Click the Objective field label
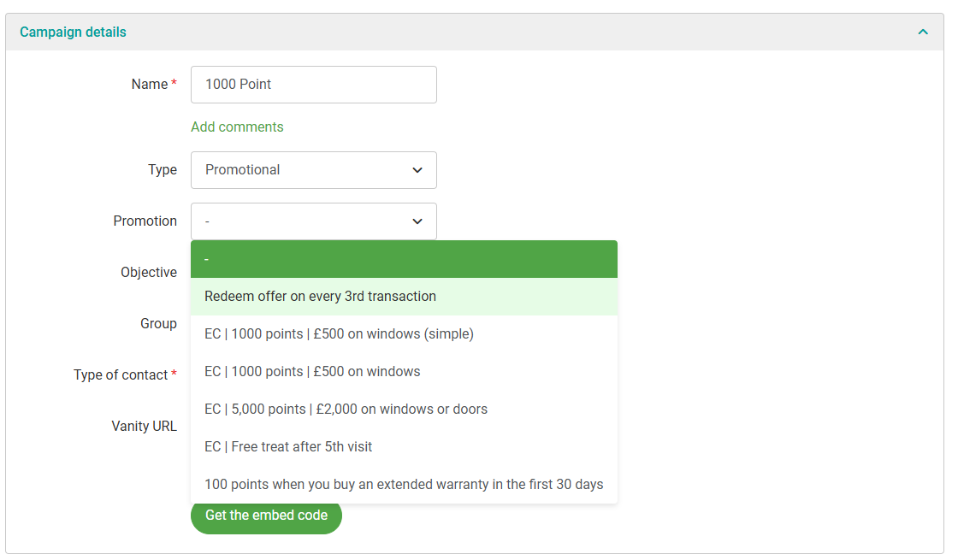This screenshot has height=560, width=958. pos(149,273)
